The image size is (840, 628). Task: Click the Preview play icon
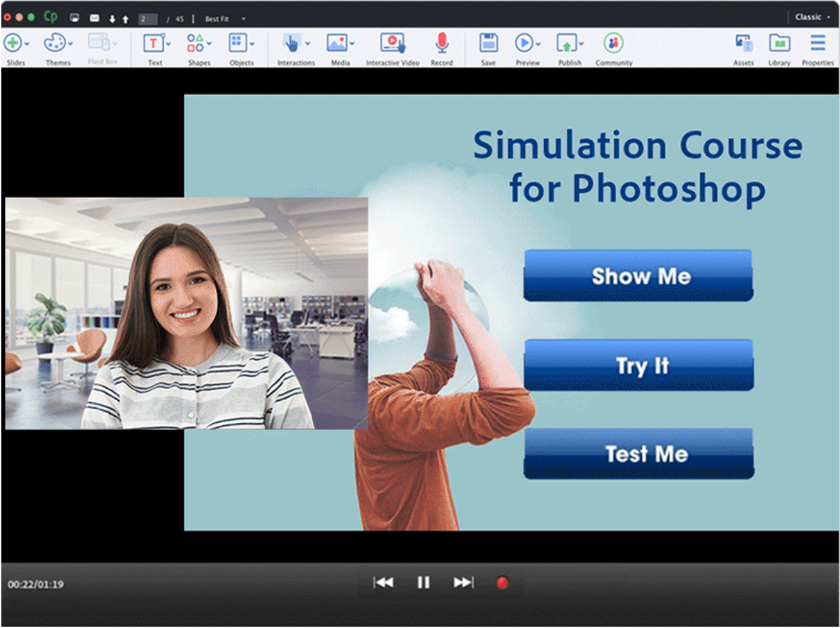pos(524,43)
